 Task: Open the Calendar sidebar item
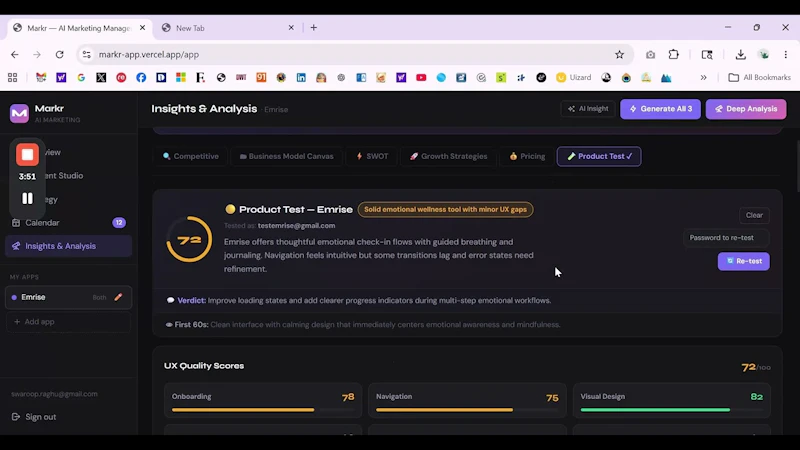[68, 222]
